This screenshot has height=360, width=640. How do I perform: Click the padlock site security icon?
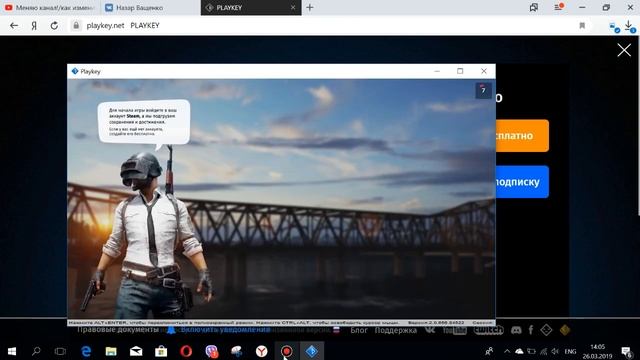point(76,25)
